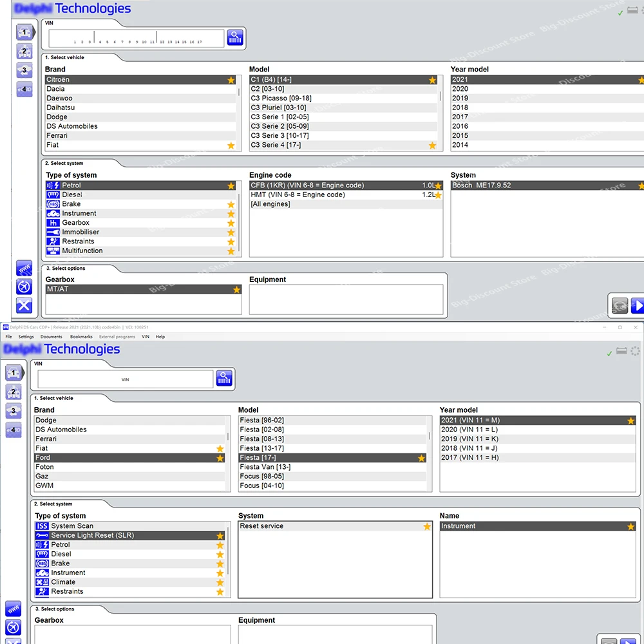Image resolution: width=644 pixels, height=644 pixels.
Task: Select the Service Light Reset wrench icon
Action: point(42,536)
